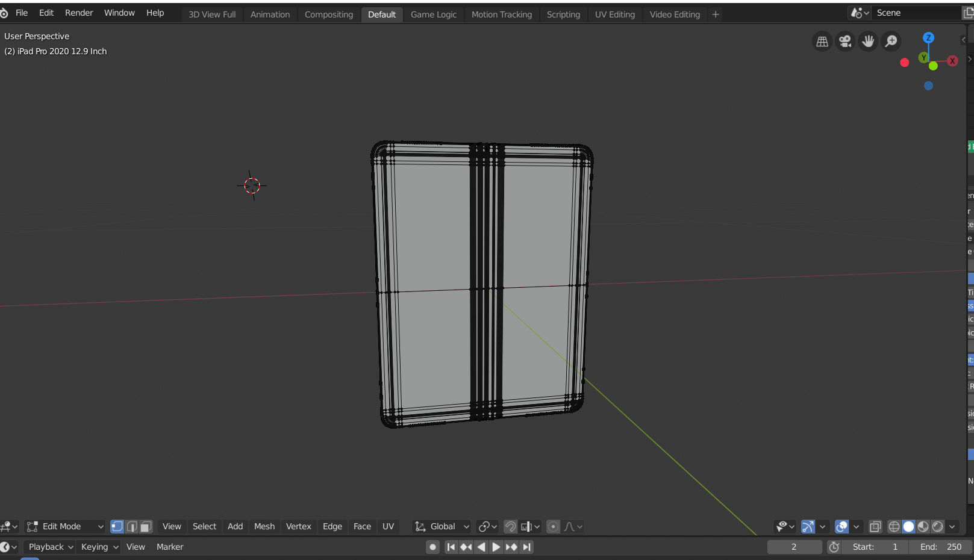
Task: Play the animation forward
Action: pyautogui.click(x=496, y=547)
